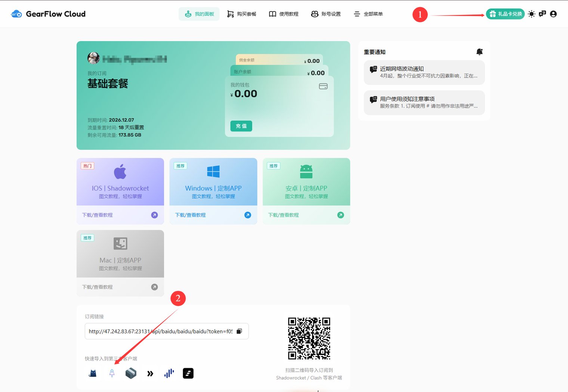Click the Stash box import icon
Viewport: 568px width, 392px height.
[x=131, y=373]
